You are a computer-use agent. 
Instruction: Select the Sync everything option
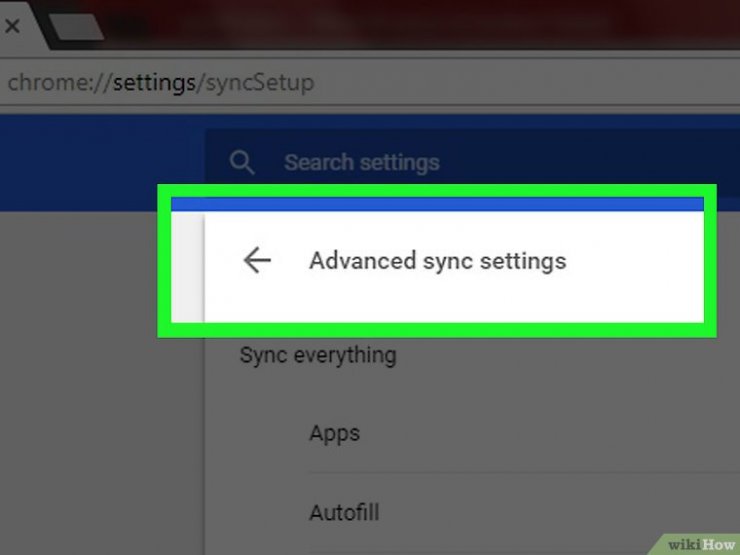(318, 355)
